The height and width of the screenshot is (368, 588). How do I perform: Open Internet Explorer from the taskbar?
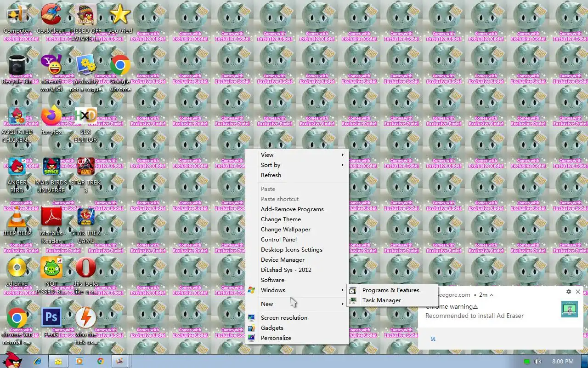39,362
